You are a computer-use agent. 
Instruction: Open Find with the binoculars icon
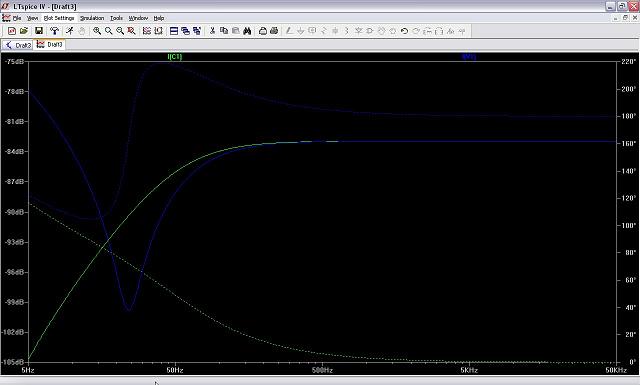[x=247, y=31]
